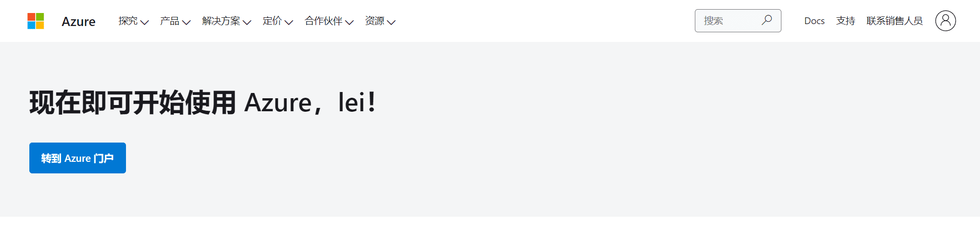The width and height of the screenshot is (980, 236).
Task: Expand the chevron next to 探究
Action: tap(144, 22)
